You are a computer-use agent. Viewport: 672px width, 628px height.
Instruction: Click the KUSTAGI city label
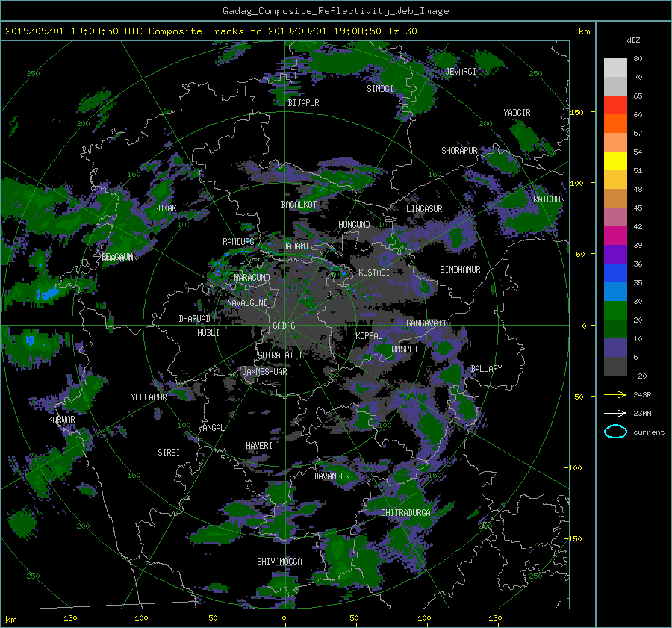(x=374, y=273)
